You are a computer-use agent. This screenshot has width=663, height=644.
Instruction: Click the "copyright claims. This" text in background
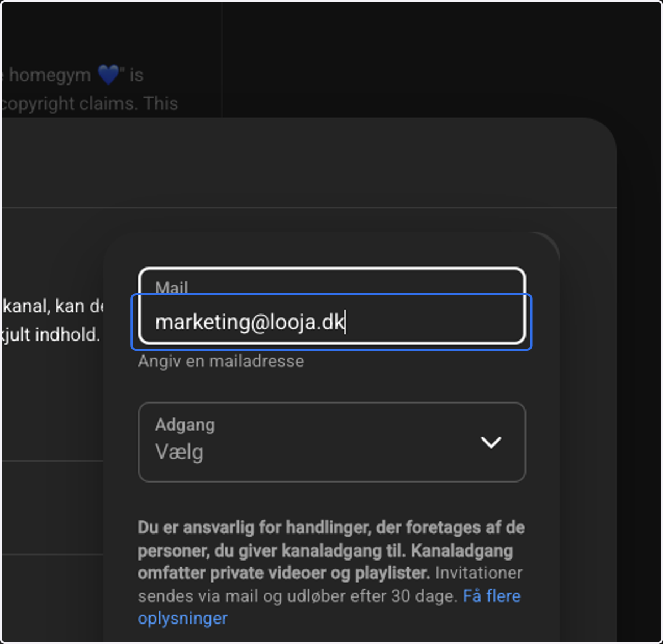90,103
